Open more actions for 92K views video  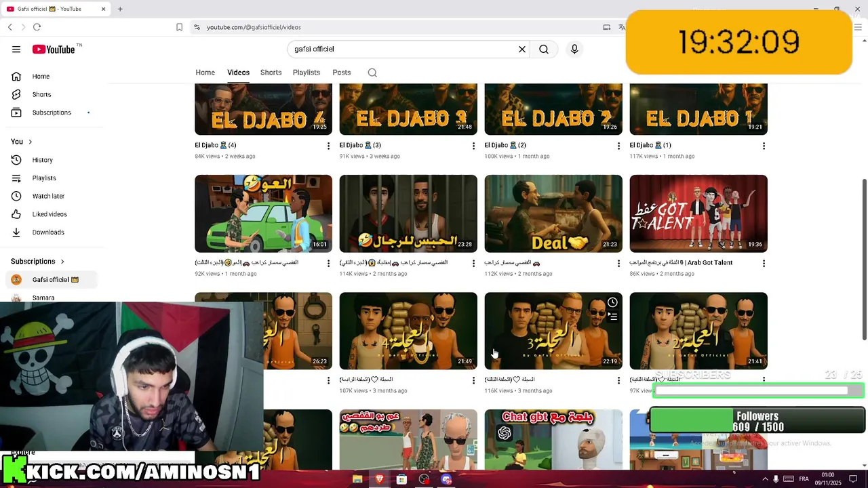[329, 264]
